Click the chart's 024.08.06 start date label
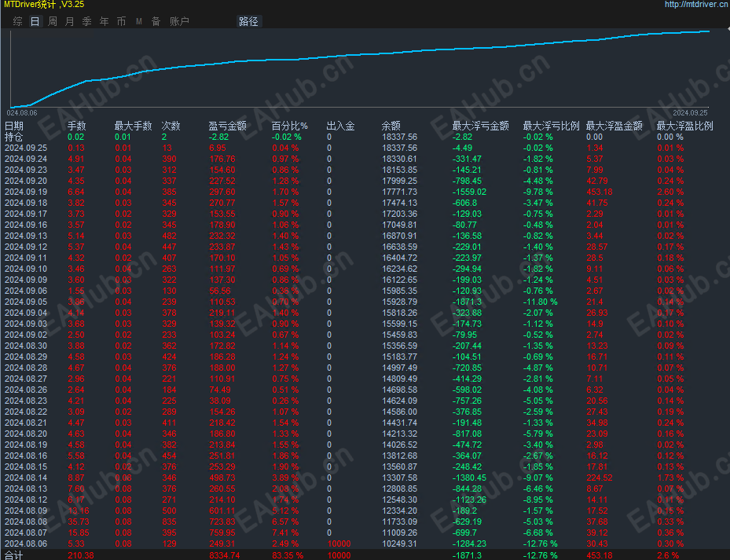 coord(22,112)
